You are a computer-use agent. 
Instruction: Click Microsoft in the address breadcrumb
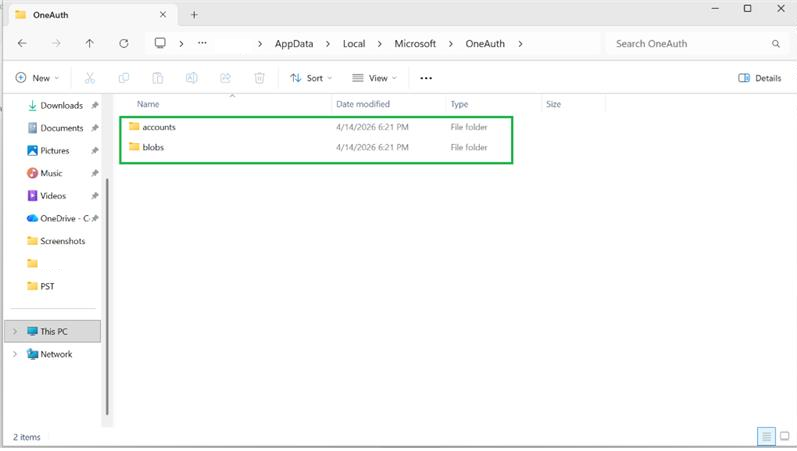(x=415, y=44)
